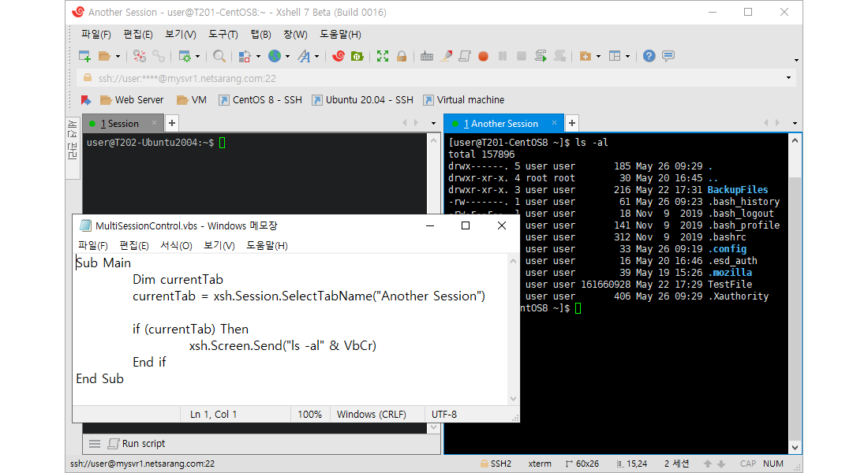This screenshot has height=473, width=868.
Task: Expand the layout icon dropdown arrow
Action: [627, 57]
